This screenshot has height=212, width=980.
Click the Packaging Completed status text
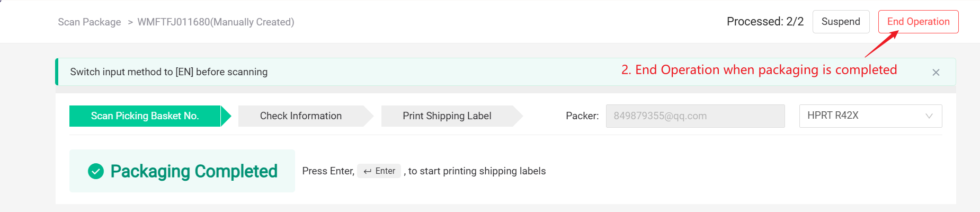pyautogui.click(x=194, y=171)
